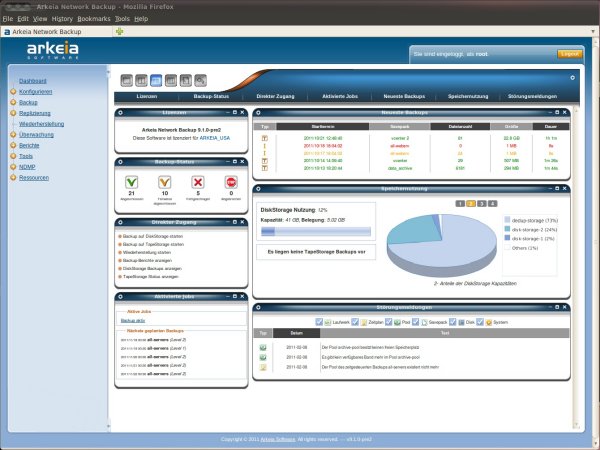
Task: Click the red stop sign cancelled icon
Action: point(231,182)
